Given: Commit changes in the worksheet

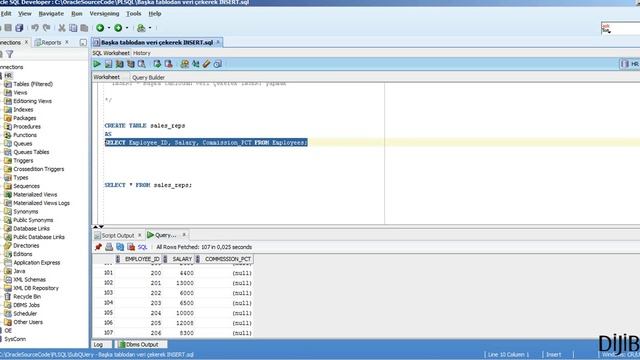Looking at the screenshot, I should click(157, 64).
